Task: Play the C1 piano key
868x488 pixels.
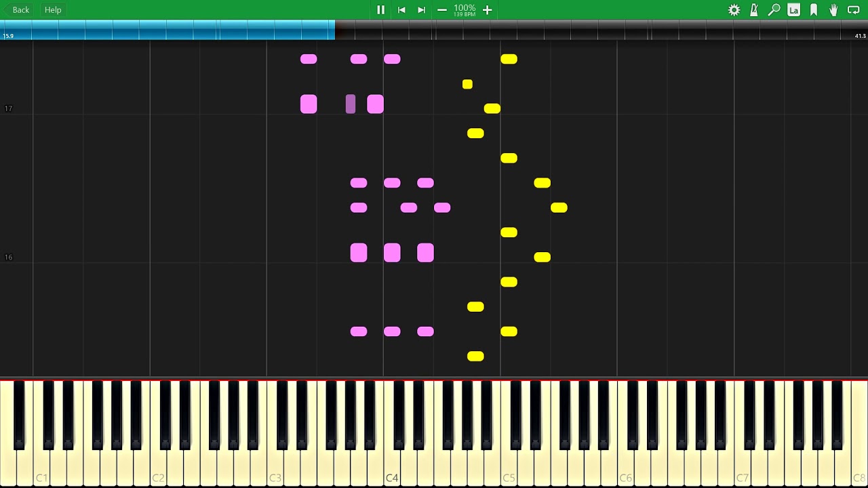Action: tap(41, 468)
